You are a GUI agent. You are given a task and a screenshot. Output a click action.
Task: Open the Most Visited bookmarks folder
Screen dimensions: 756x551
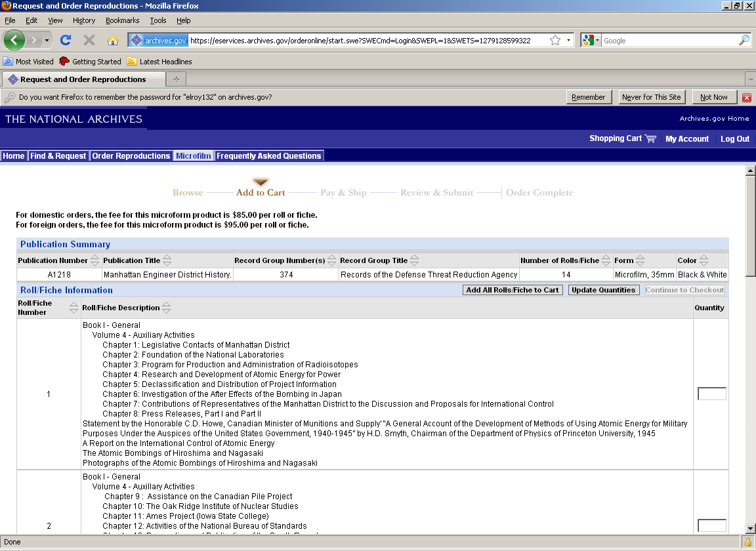point(28,61)
